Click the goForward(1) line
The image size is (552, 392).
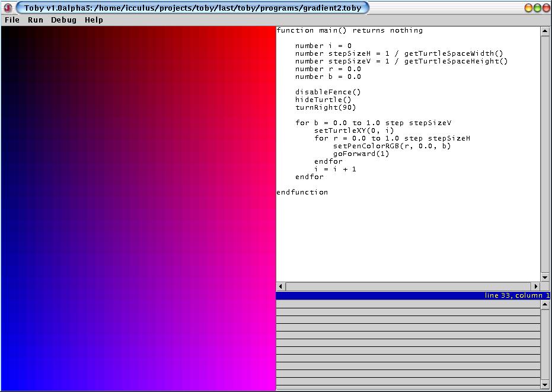pyautogui.click(x=361, y=154)
